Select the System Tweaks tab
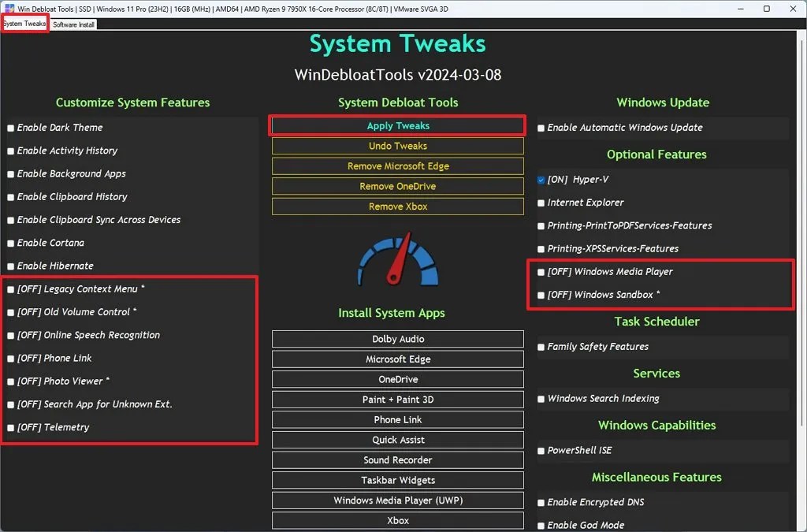 [x=24, y=24]
